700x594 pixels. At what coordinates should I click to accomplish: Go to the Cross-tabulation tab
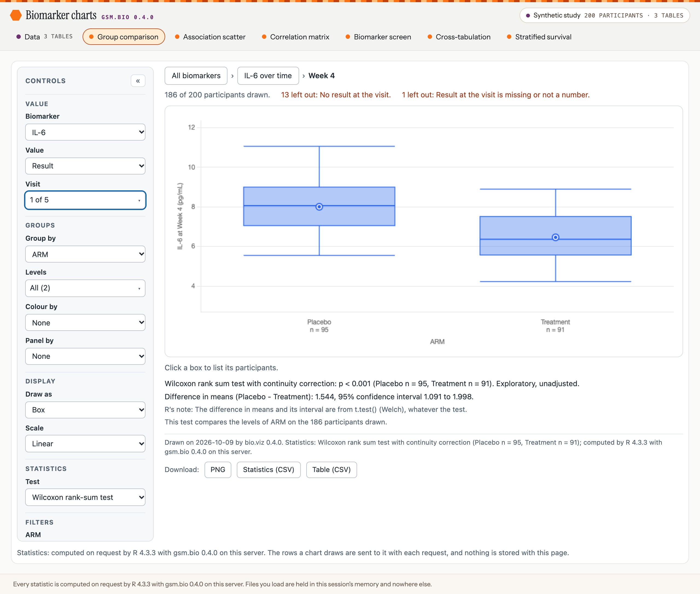(x=459, y=37)
